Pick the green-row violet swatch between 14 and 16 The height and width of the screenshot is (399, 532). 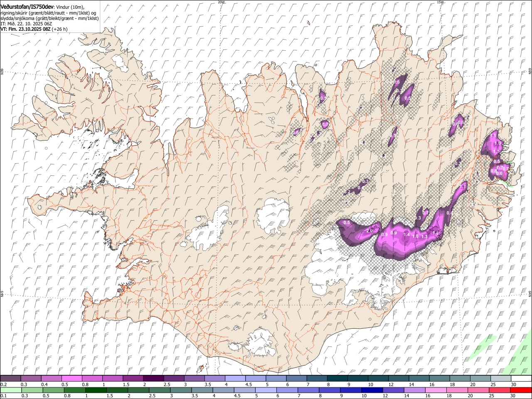(414, 390)
